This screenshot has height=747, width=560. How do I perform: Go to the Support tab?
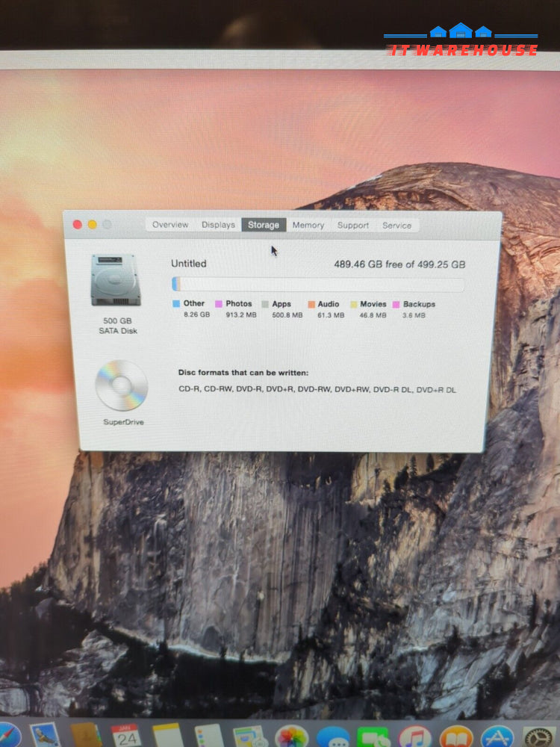pos(352,225)
